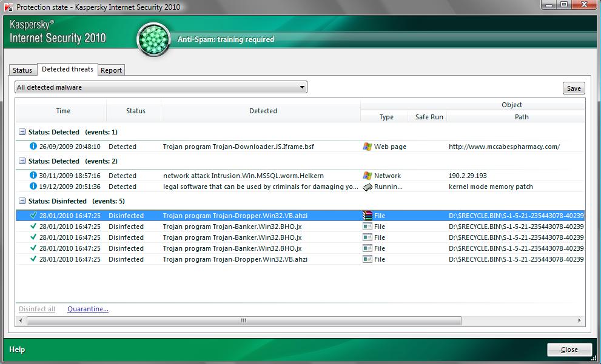Sort by the Time column header
Viewport: 601px width, 364px height.
click(x=63, y=111)
